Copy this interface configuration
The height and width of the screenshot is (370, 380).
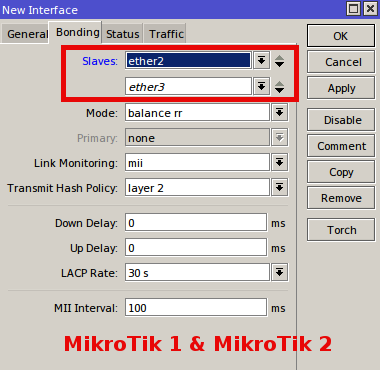(x=341, y=172)
